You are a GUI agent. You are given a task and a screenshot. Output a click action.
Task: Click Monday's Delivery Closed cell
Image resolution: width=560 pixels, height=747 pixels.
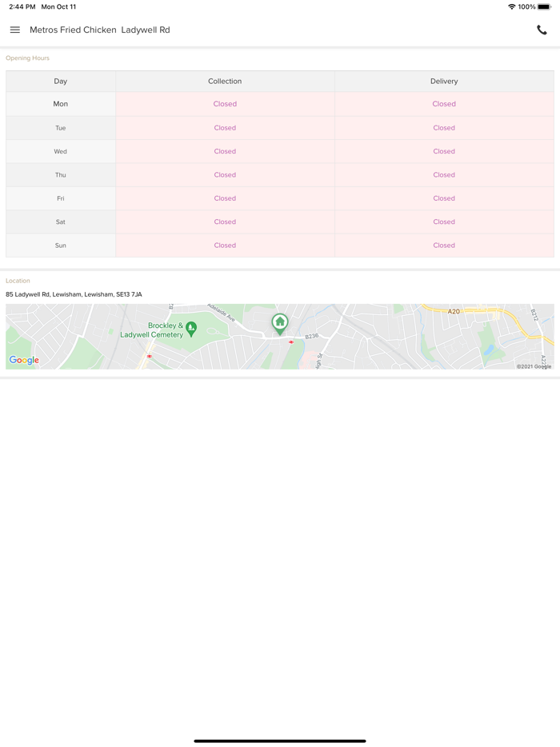tap(444, 104)
